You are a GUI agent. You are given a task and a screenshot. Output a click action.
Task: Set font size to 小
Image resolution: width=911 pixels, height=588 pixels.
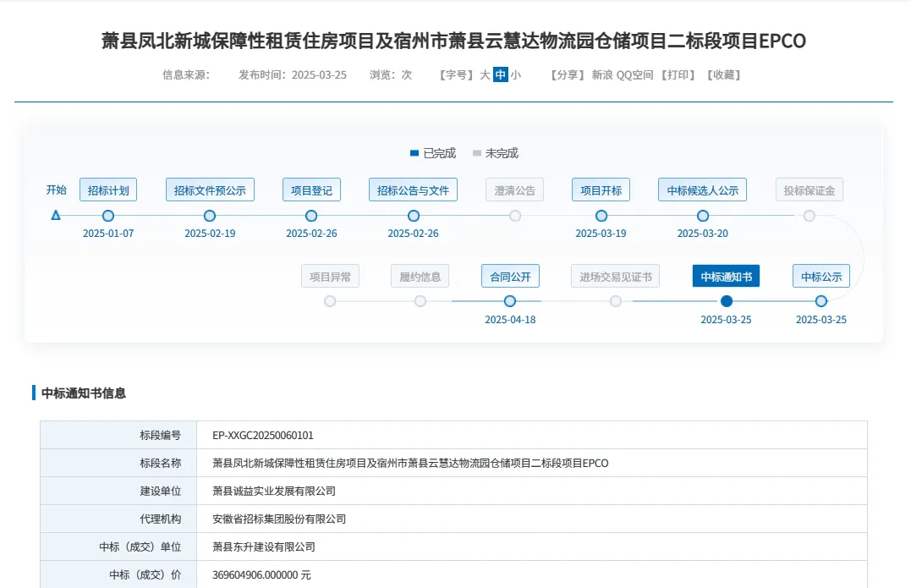coord(515,74)
